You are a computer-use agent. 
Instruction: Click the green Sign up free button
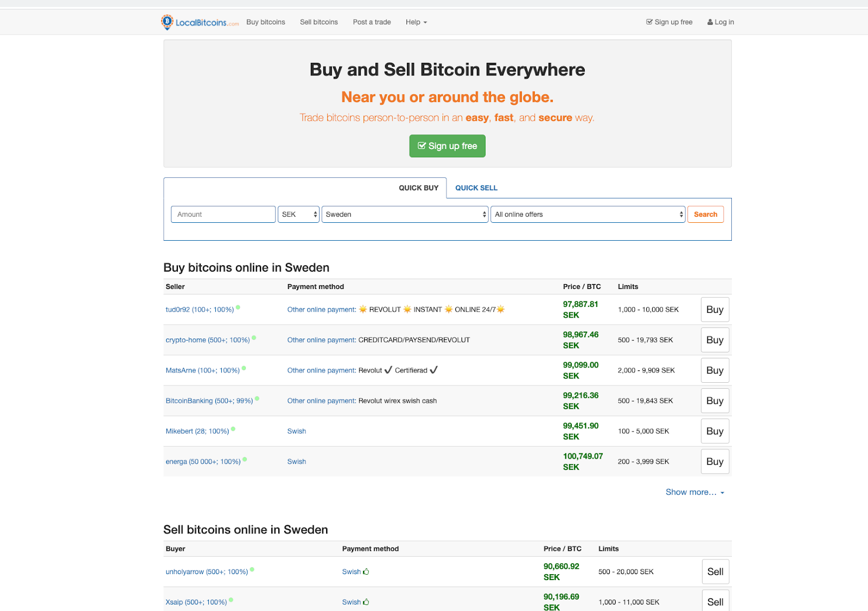tap(448, 146)
